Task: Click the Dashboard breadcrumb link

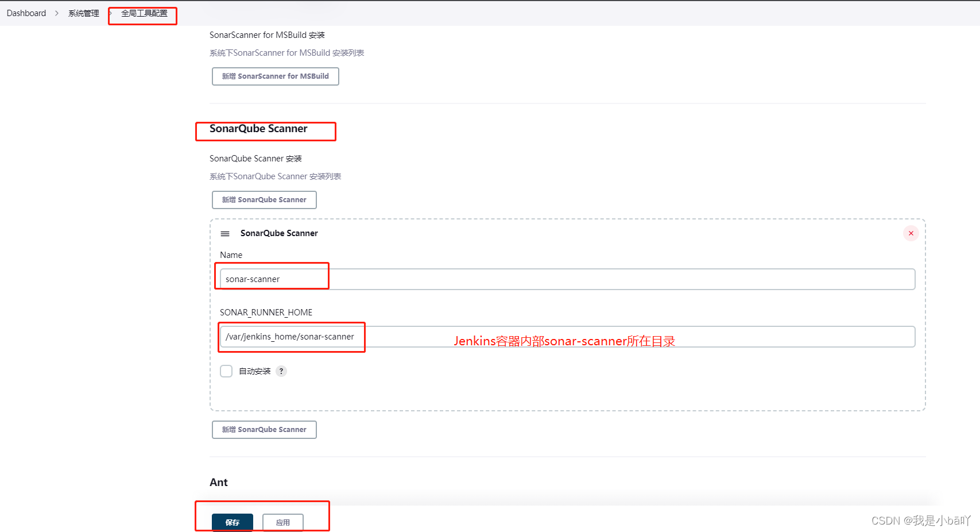Action: [x=26, y=13]
